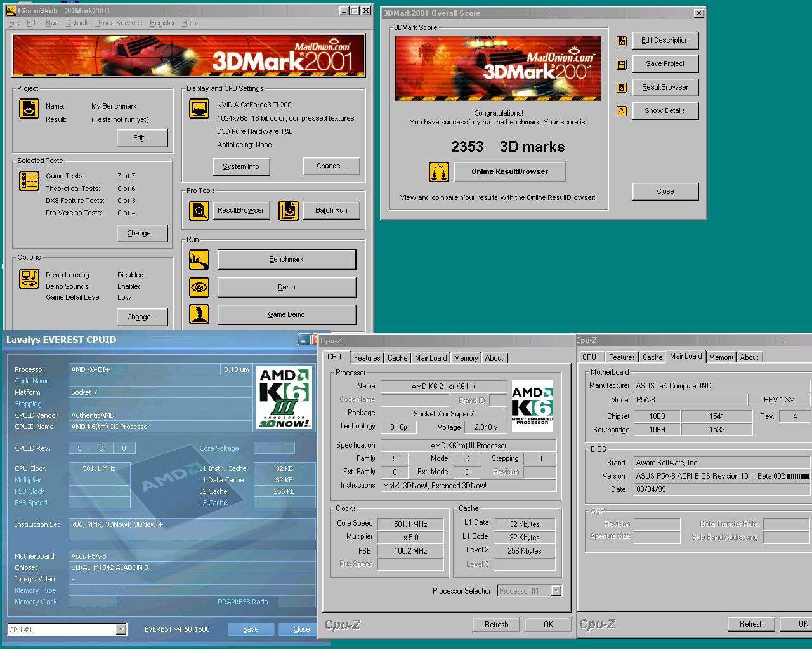
Task: Click the FSB Clock link in EVEREST
Action: coord(30,491)
